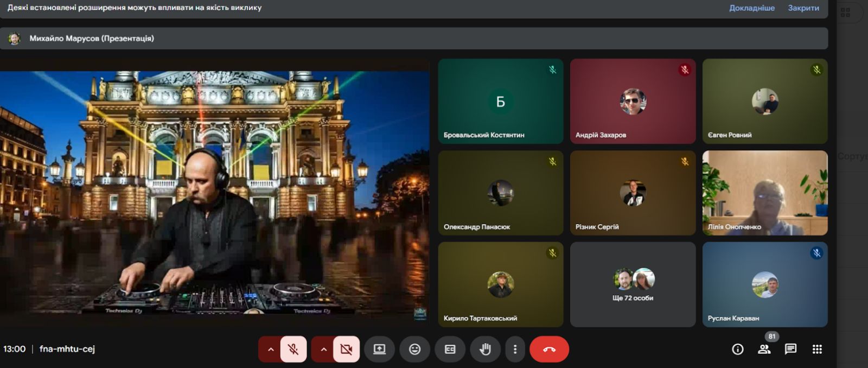Click Закрити to dismiss the notification
Image resolution: width=868 pixels, height=368 pixels.
[803, 8]
